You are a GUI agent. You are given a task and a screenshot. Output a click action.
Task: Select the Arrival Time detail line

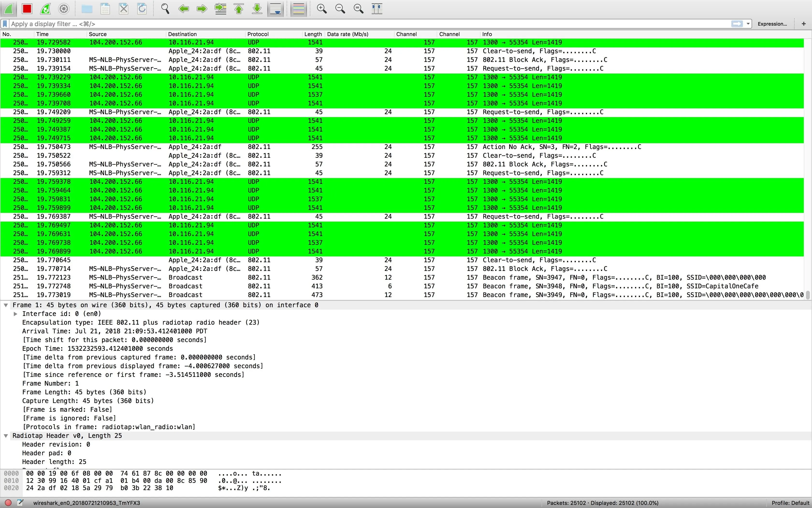115,331
